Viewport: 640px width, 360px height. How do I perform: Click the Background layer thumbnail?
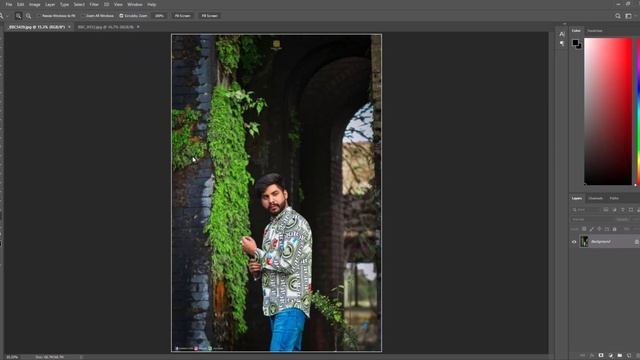[584, 242]
